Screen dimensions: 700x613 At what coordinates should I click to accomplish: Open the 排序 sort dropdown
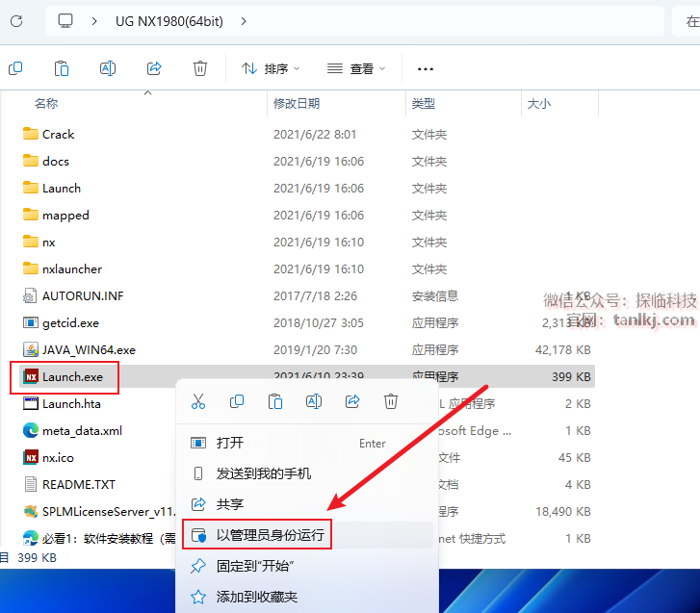point(271,68)
